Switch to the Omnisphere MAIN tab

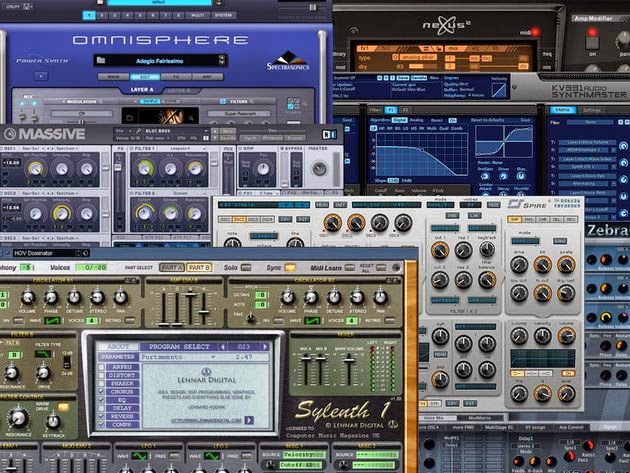click(x=113, y=77)
